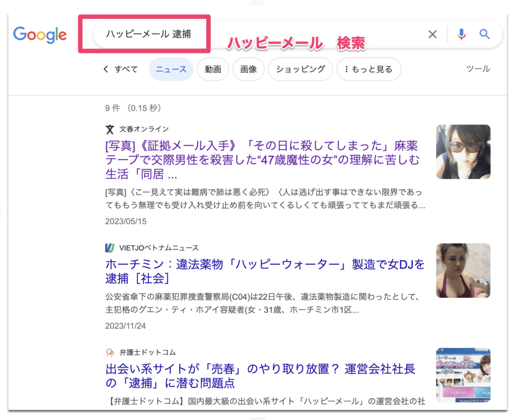Image resolution: width=513 pixels, height=420 pixels.
Task: Open the thumbnail of the 文春オンライン article
Action: [x=463, y=152]
